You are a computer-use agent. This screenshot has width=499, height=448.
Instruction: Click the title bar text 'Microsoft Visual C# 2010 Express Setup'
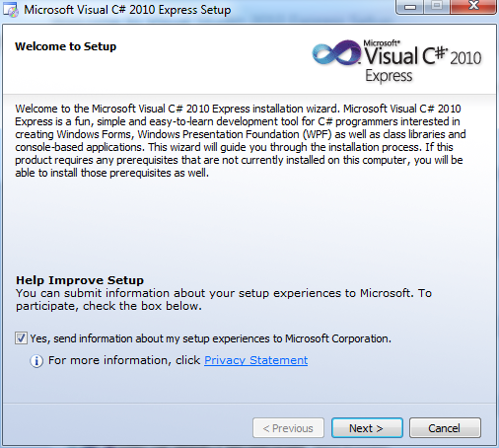click(x=127, y=10)
